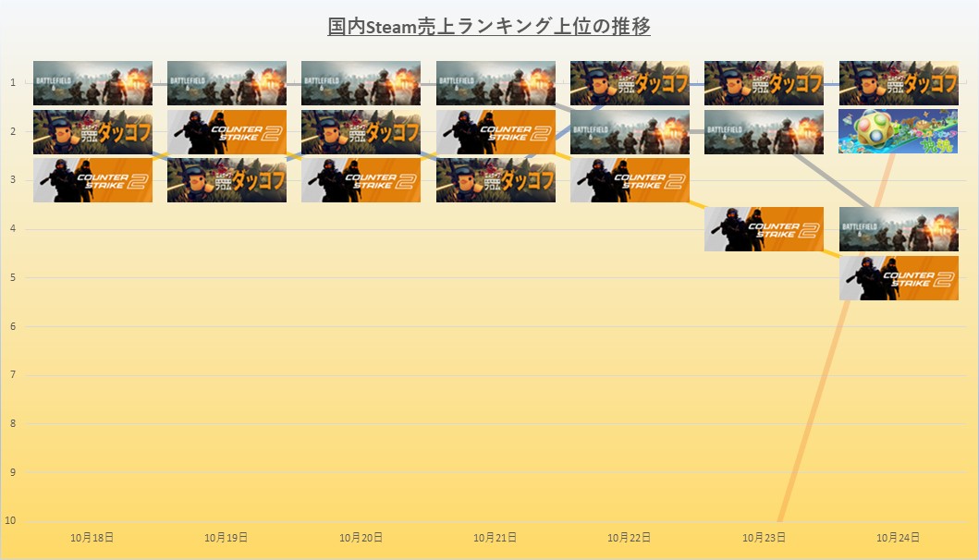The image size is (979, 560).
Task: Click the chart title 国内Steam売上ランキング上位の推移
Action: click(x=489, y=26)
